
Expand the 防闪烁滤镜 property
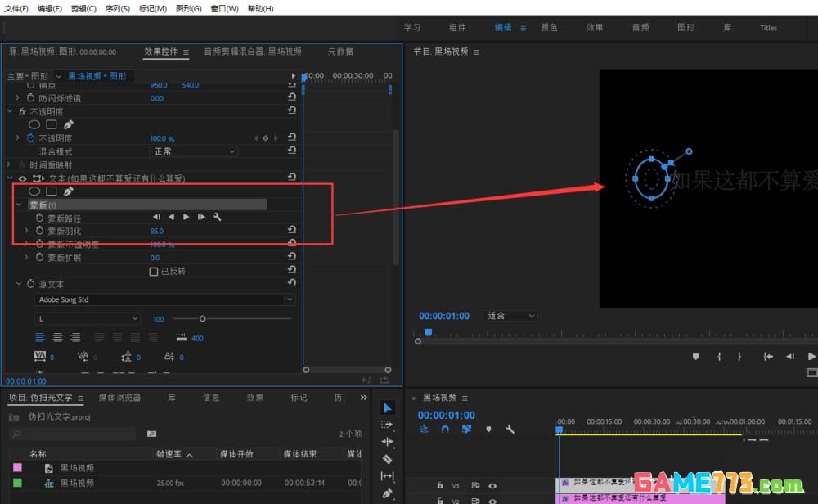(17, 97)
